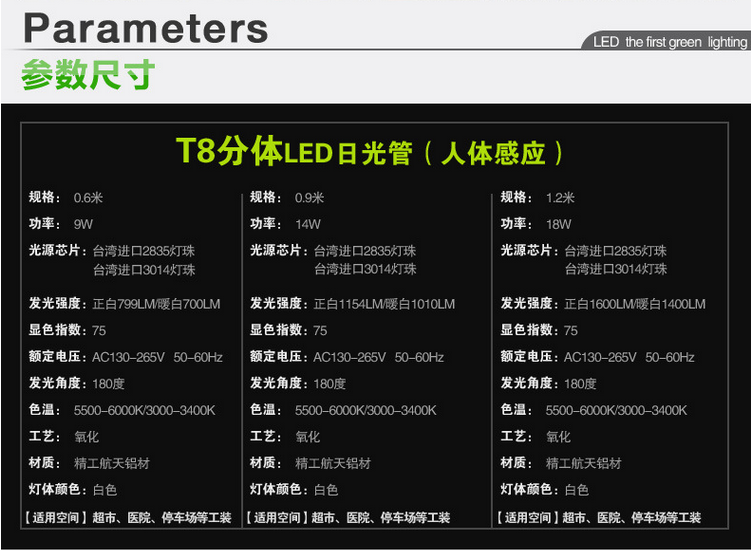Click the 正白1154LM/暖白1010LM luminous value
752x550 pixels.
[384, 304]
